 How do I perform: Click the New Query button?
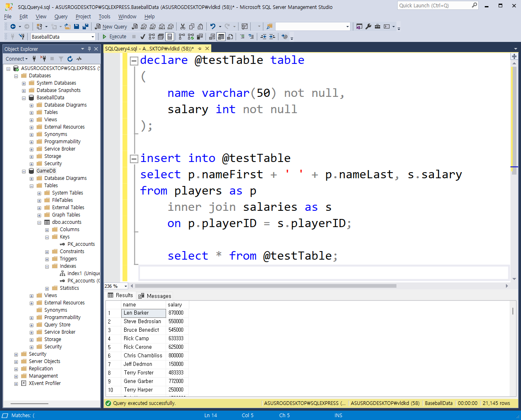111,26
